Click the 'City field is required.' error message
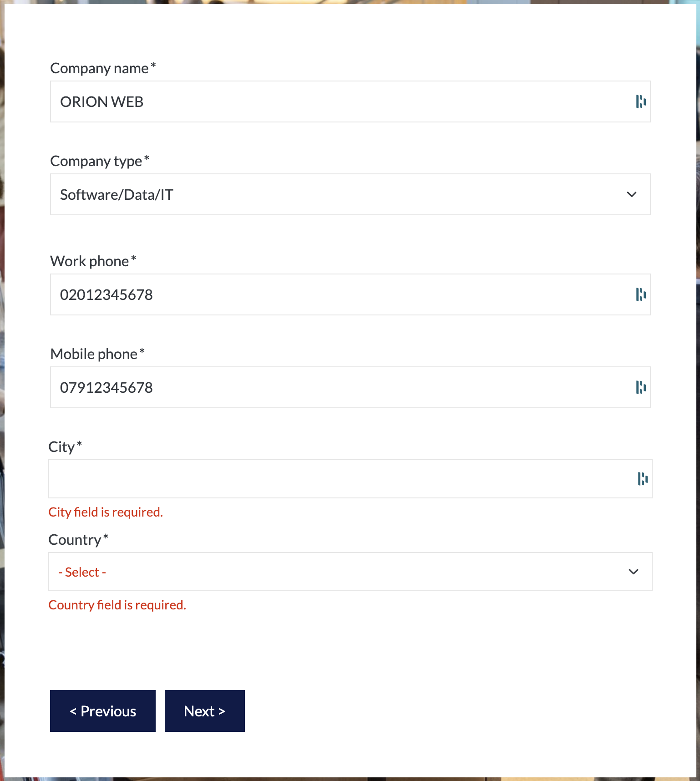 pyautogui.click(x=106, y=512)
